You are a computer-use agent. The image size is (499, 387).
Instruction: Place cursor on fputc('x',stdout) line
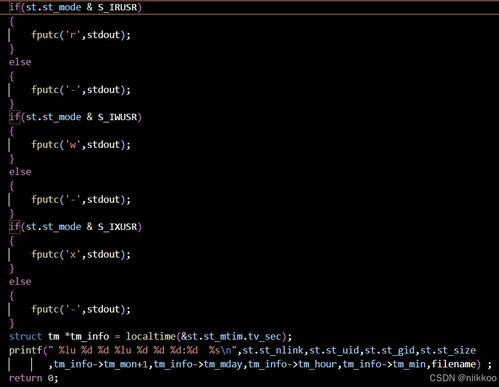click(x=81, y=254)
